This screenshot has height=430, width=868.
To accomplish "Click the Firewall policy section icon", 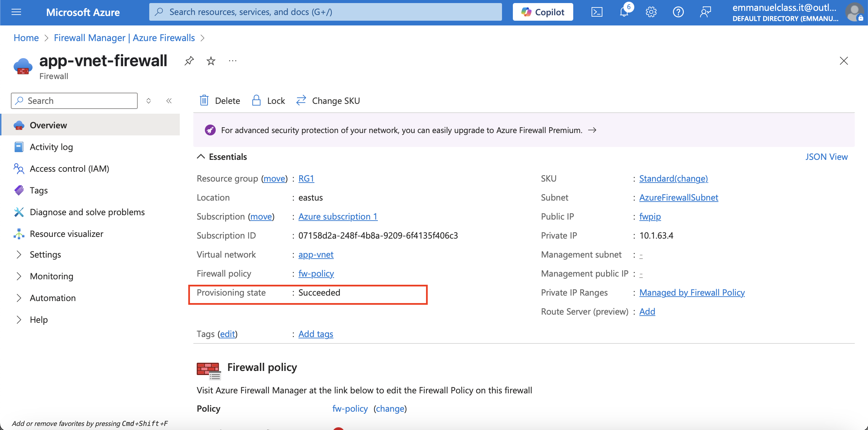I will (209, 371).
